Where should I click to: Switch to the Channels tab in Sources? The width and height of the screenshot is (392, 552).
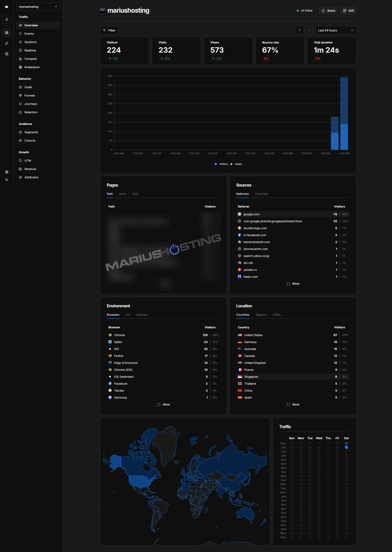click(x=261, y=194)
